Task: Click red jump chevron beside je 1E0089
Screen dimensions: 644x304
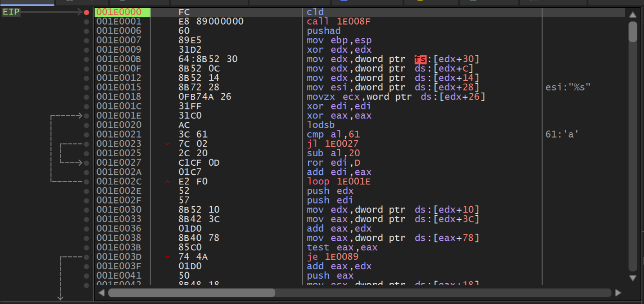Action: coord(167,257)
